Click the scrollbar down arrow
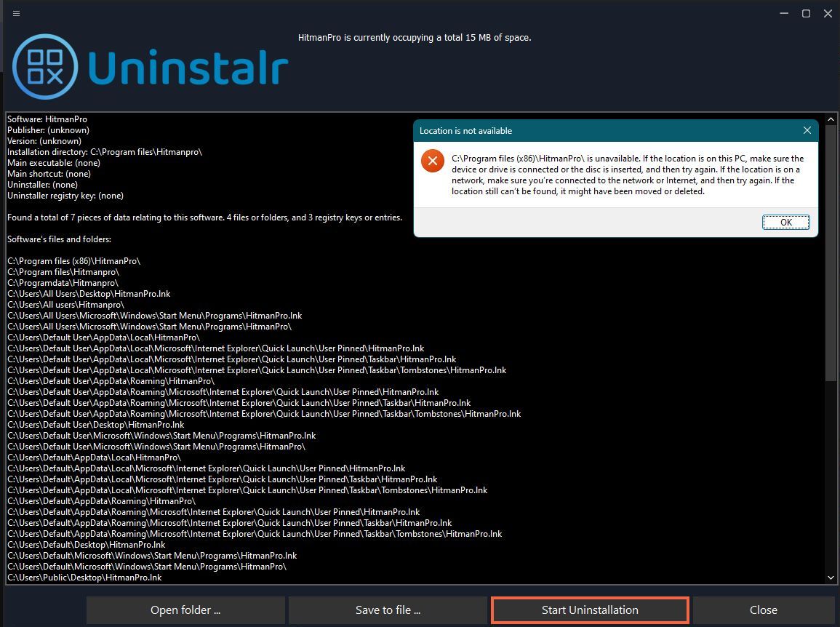Image resolution: width=840 pixels, height=627 pixels. coord(831,578)
